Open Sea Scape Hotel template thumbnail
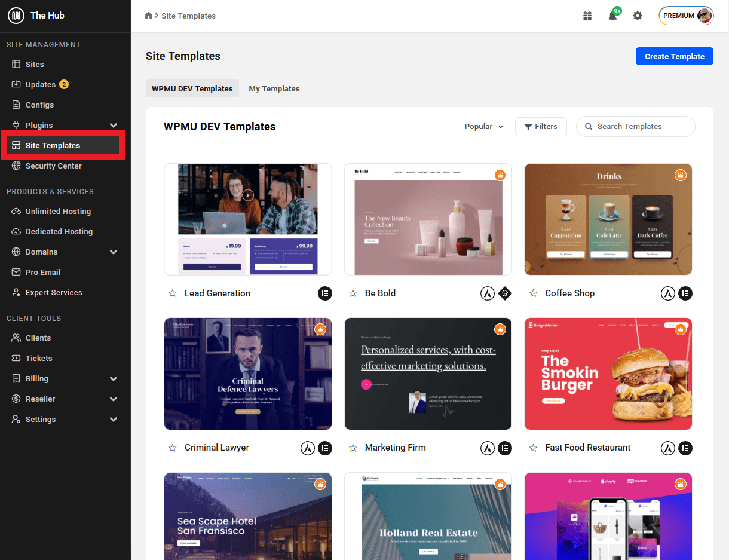Screen dimensions: 729x560 pos(248,516)
